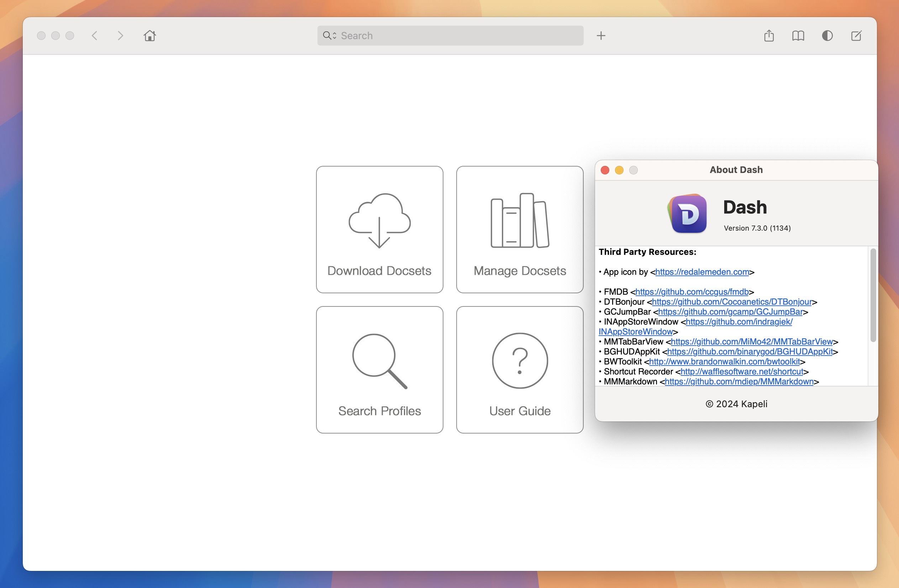Click the wafflesoftware shortcut link
Viewport: 899px width, 588px height.
tap(741, 372)
